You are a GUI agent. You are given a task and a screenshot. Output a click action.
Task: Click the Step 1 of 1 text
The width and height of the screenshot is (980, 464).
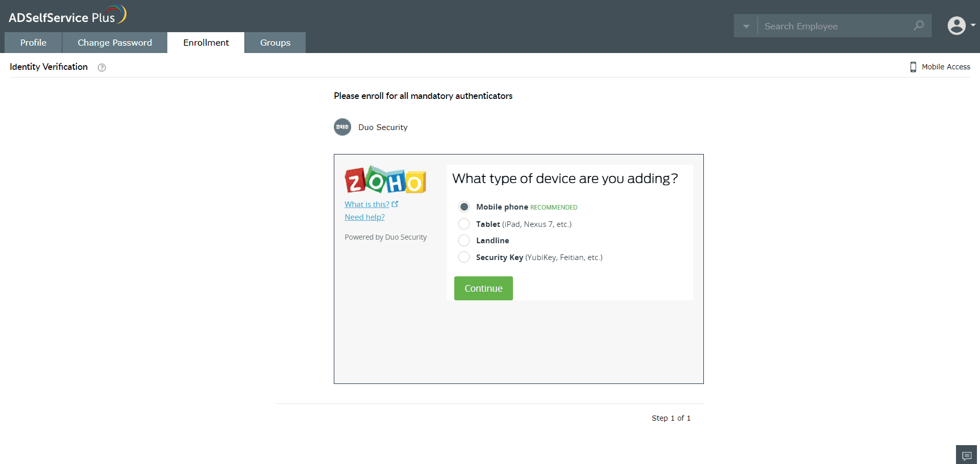[x=671, y=418]
